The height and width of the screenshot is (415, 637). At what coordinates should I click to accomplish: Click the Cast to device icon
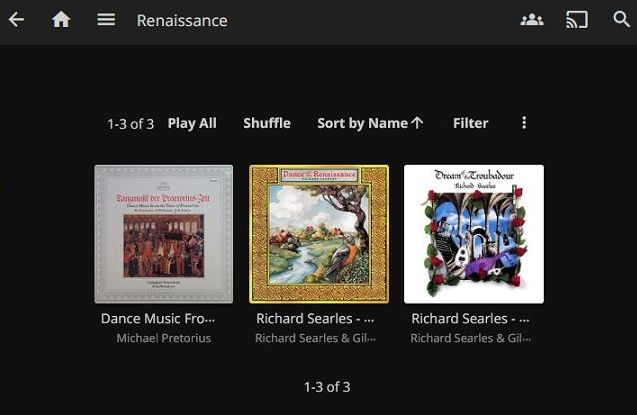coord(577,20)
